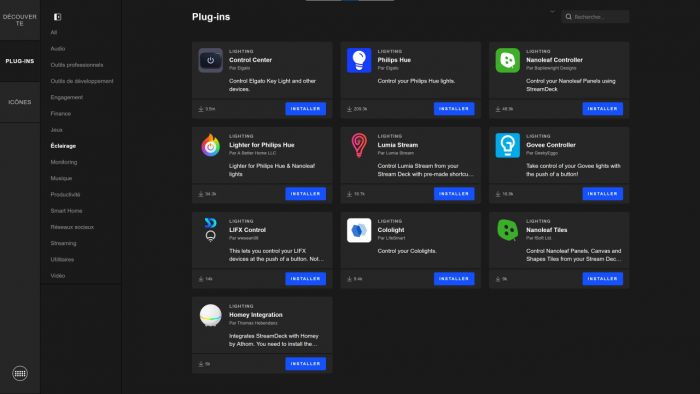The width and height of the screenshot is (700, 394).
Task: Click the Homey Integration sphere icon
Action: 210,315
